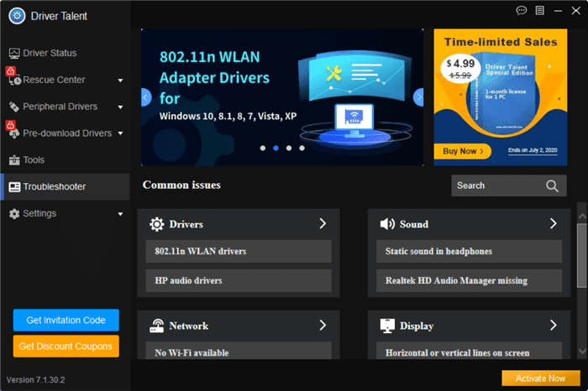This screenshot has height=391, width=588.
Task: Open the Tools menu item
Action: [66, 160]
